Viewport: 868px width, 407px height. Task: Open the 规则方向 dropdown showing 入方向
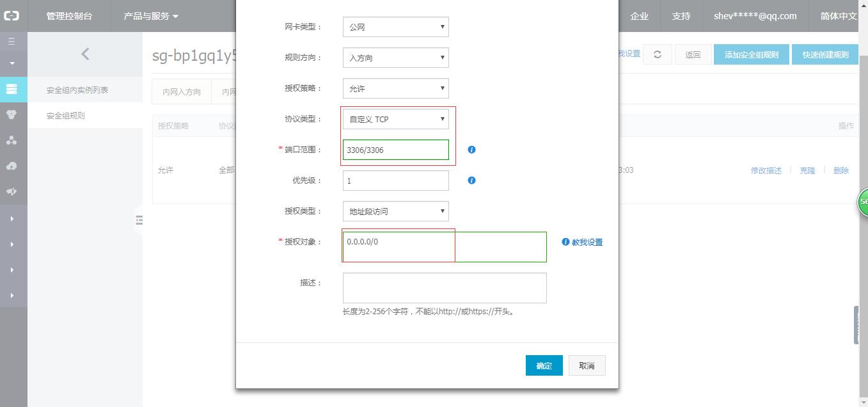396,58
